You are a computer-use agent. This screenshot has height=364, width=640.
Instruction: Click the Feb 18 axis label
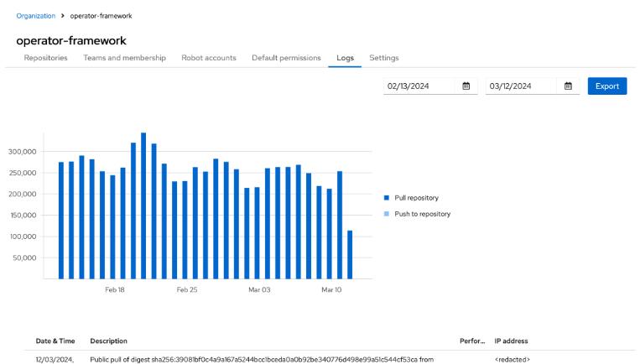(115, 289)
